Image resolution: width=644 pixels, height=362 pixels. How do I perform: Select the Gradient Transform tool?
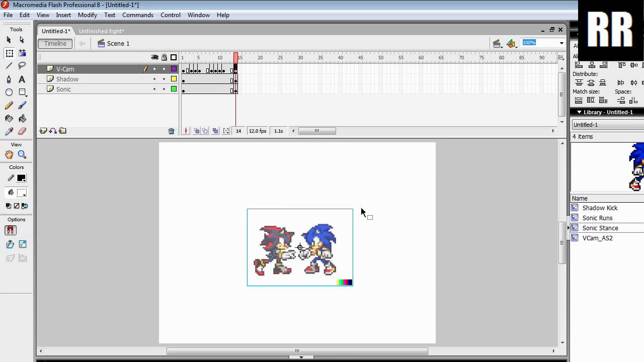[22, 53]
